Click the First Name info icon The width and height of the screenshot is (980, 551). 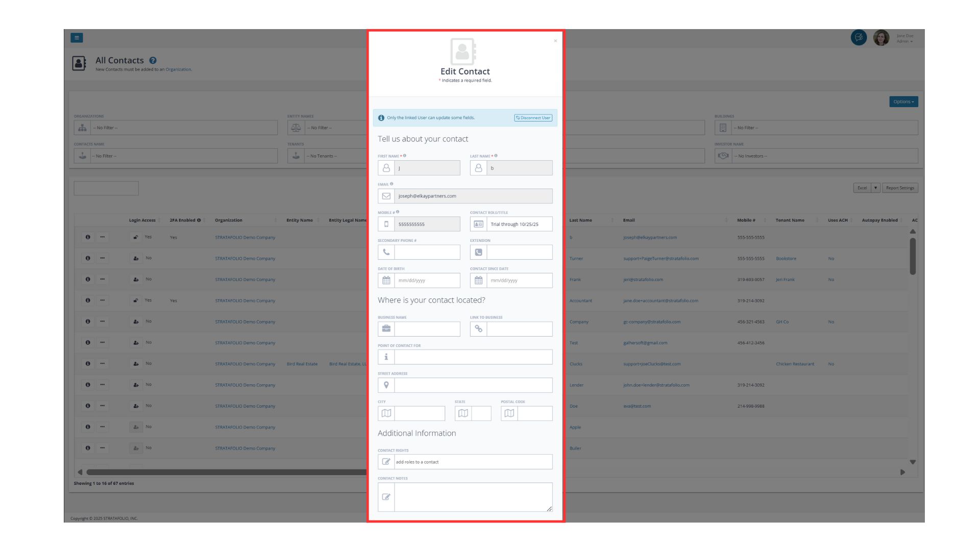coord(405,156)
